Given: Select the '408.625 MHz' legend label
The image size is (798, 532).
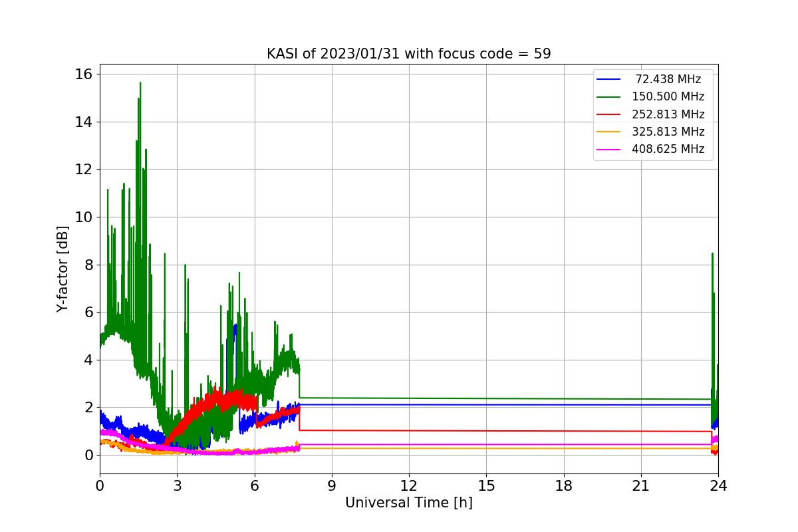Looking at the screenshot, I should tap(668, 149).
